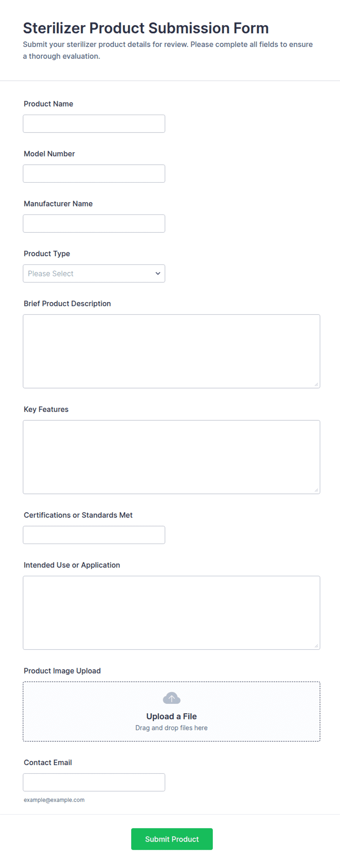The height and width of the screenshot is (868, 340).
Task: Click the cloud upload icon
Action: coord(171,698)
